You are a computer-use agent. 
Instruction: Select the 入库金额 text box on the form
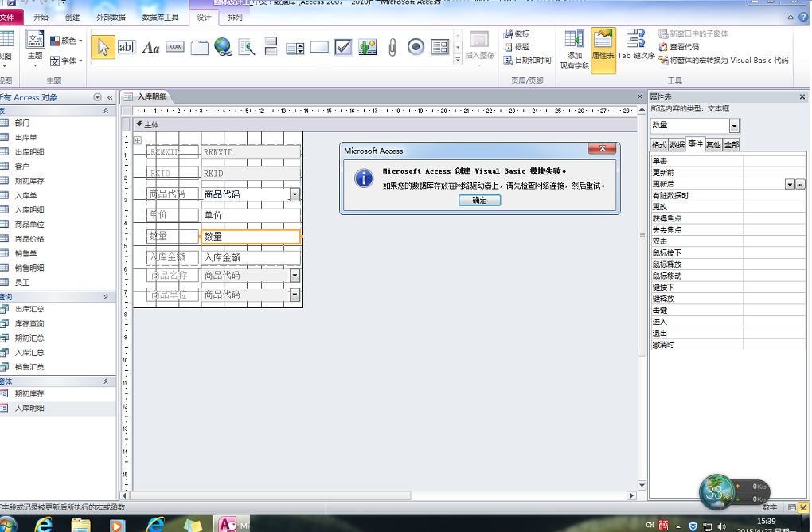251,257
